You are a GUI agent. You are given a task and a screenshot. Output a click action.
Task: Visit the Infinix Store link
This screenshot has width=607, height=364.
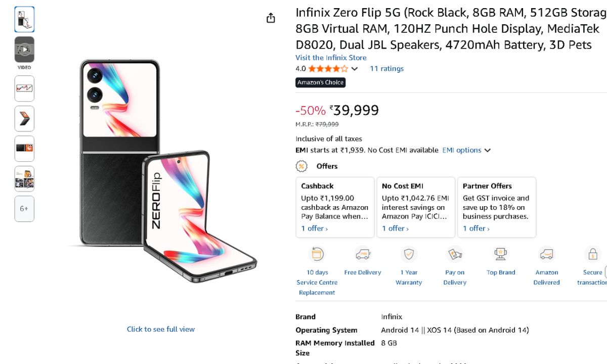click(331, 58)
